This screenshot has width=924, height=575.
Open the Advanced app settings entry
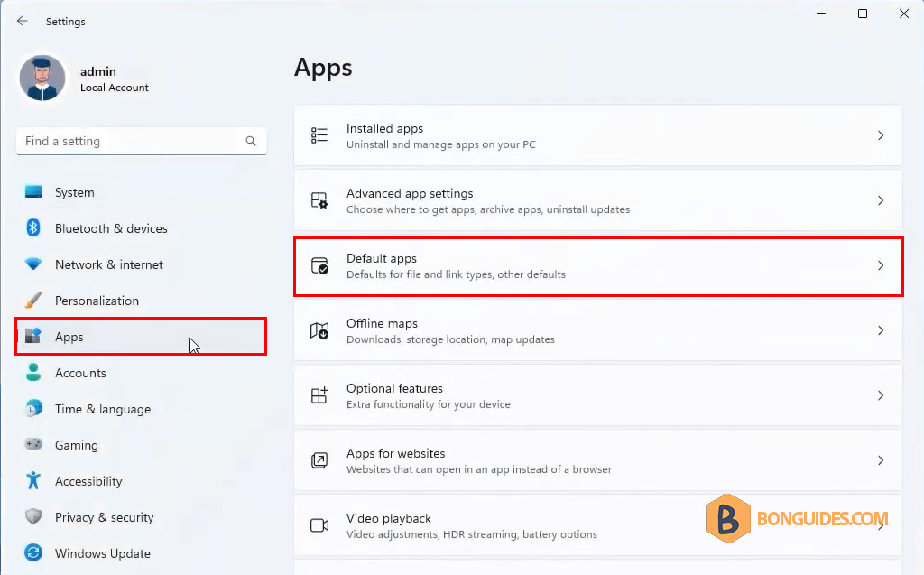(597, 200)
